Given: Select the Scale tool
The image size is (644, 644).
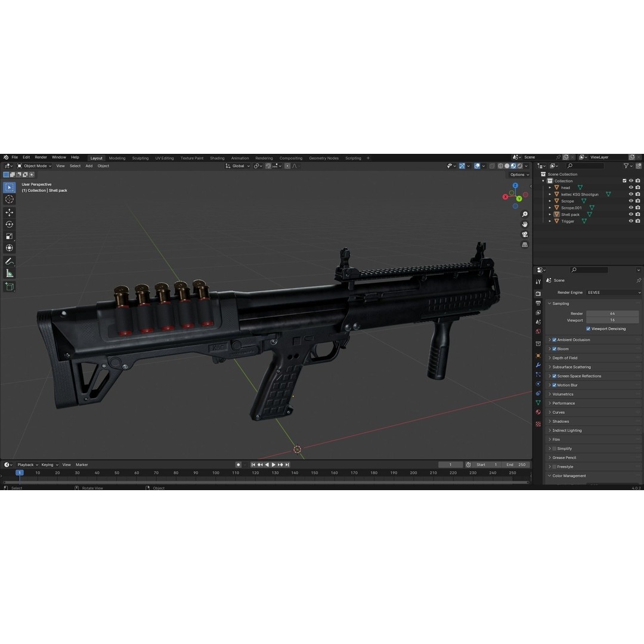Looking at the screenshot, I should 10,236.
